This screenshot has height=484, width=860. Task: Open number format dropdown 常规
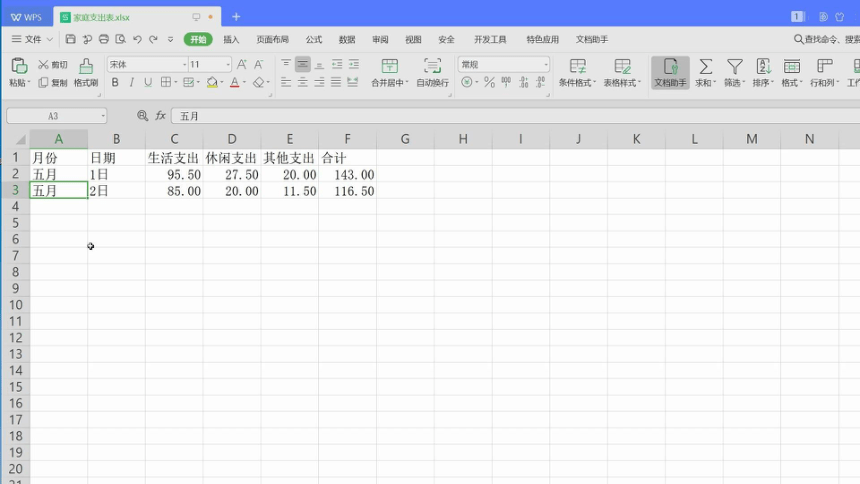pos(546,65)
